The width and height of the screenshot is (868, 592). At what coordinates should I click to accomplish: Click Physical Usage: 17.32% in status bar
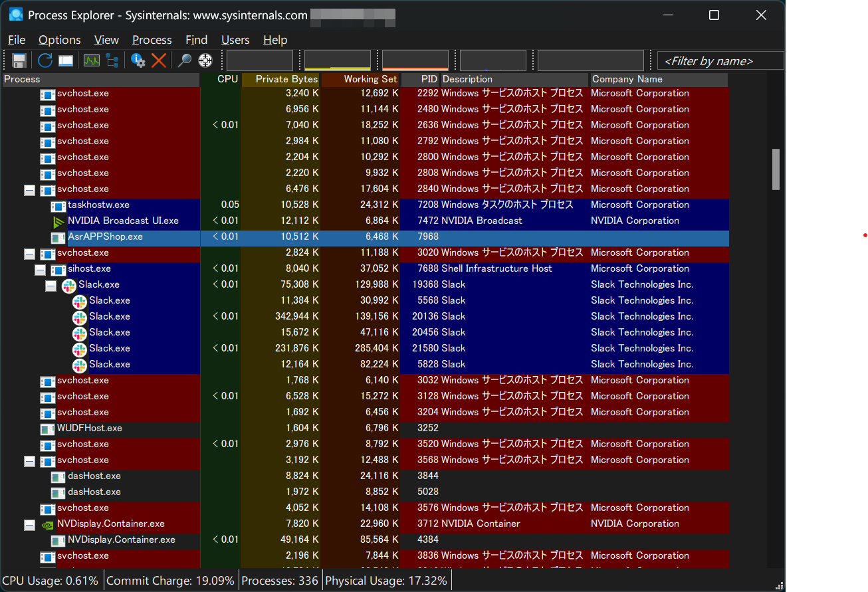(386, 581)
